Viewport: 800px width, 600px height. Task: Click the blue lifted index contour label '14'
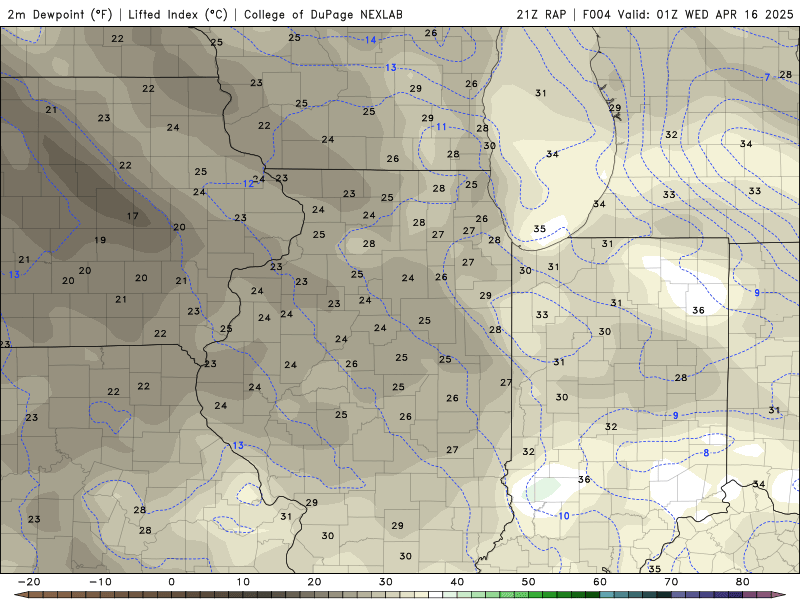click(370, 40)
